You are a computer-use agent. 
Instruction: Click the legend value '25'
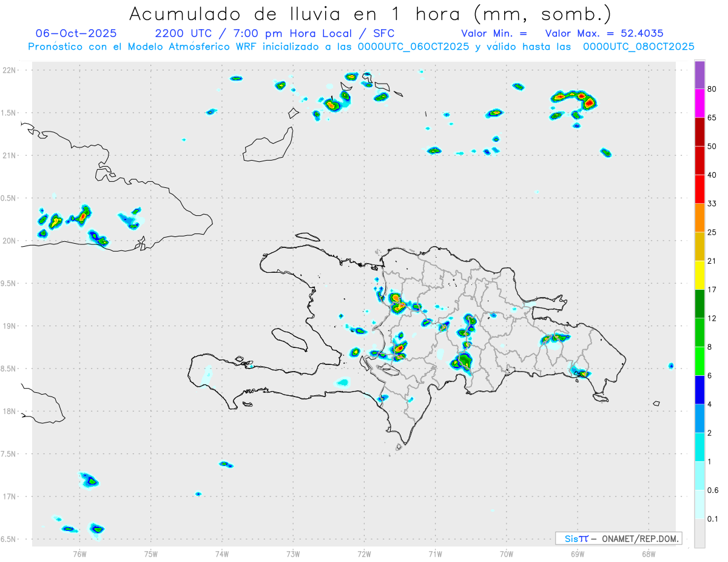click(x=712, y=232)
